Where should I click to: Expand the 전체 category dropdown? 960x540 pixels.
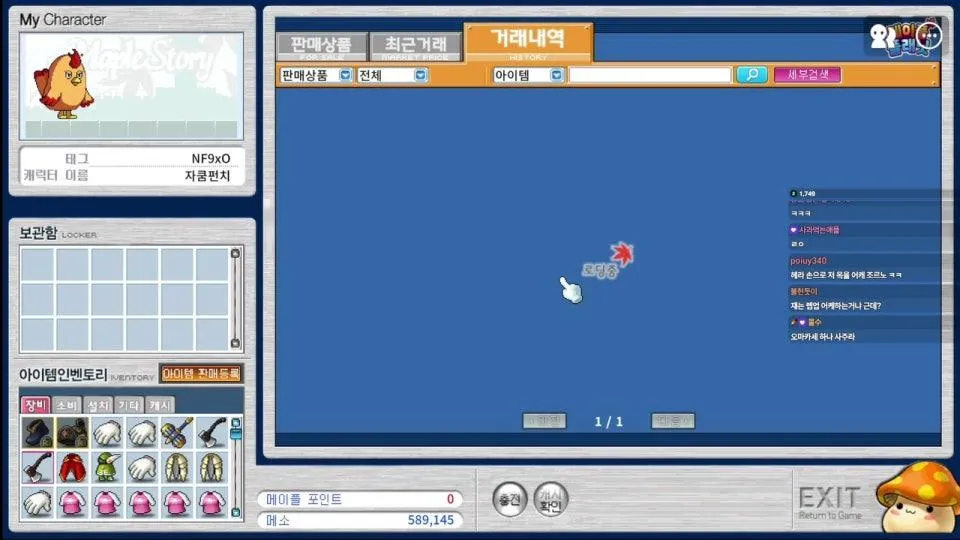(421, 75)
